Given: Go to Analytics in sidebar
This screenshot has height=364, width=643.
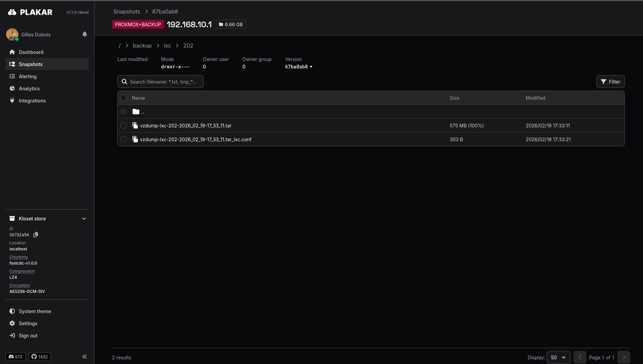Looking at the screenshot, I should coord(29,89).
